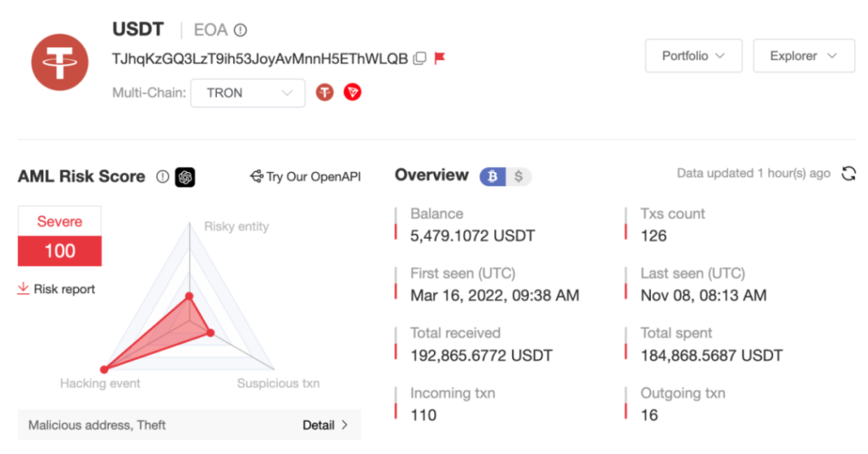Download the Risk report
Screen dimensions: 868x454
click(57, 289)
